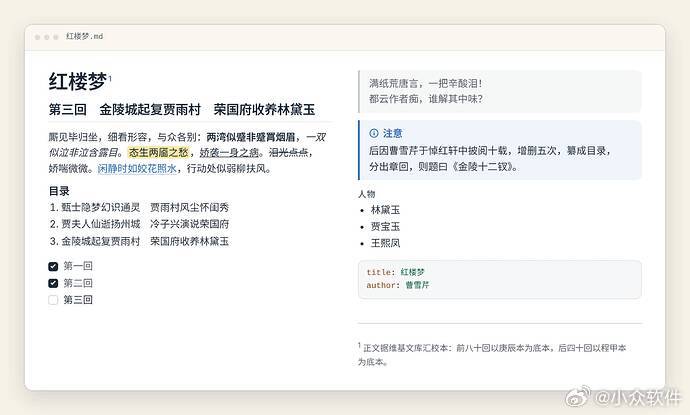Click the code line title: 红楼梦
Image resolution: width=690 pixels, height=415 pixels.
(395, 272)
